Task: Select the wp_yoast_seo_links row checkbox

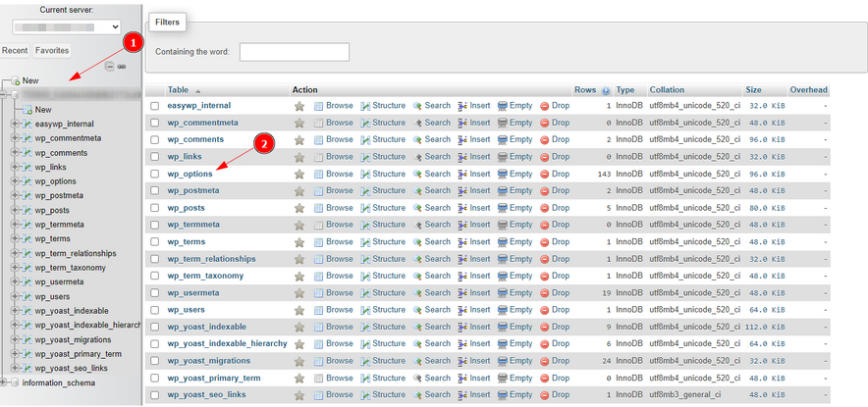Action: coord(154,395)
